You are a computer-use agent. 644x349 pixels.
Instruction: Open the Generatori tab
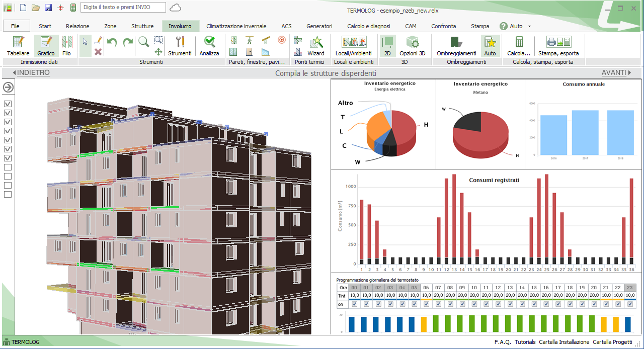pyautogui.click(x=319, y=26)
